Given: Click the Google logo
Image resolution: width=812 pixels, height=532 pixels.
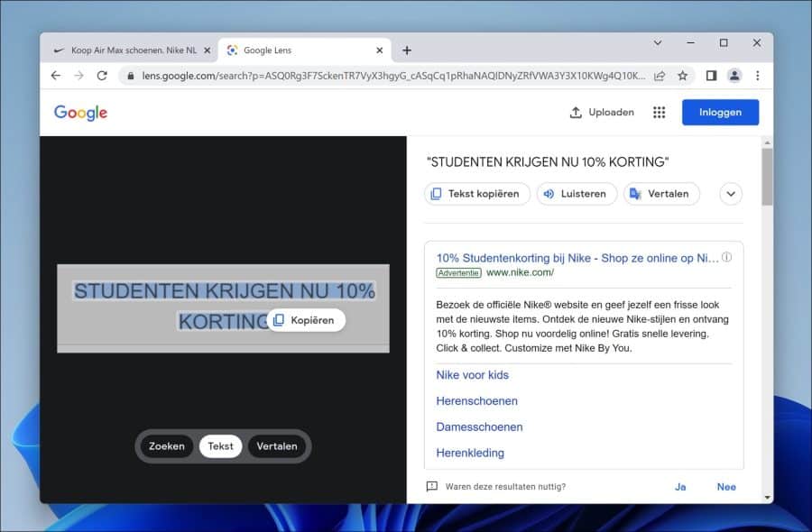Looking at the screenshot, I should click(81, 113).
